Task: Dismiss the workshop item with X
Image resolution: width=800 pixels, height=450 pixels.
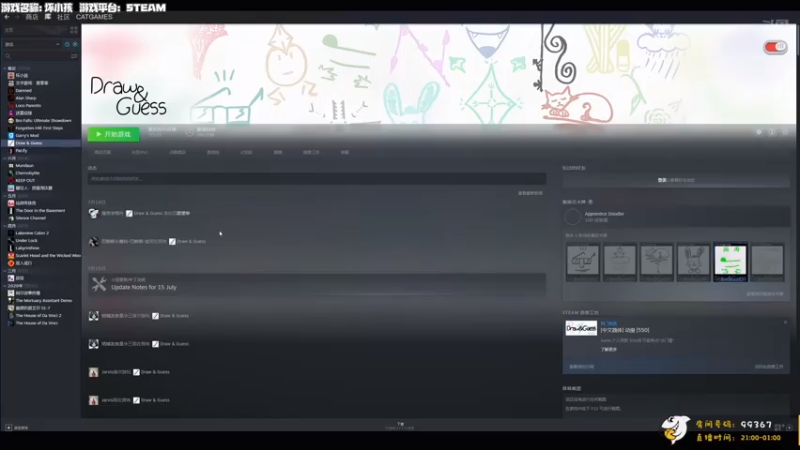Action: (785, 322)
